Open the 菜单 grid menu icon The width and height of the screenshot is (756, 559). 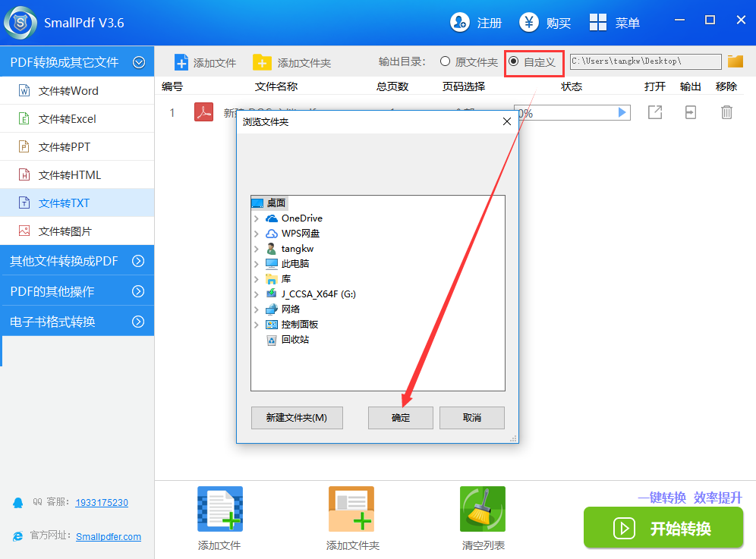598,22
